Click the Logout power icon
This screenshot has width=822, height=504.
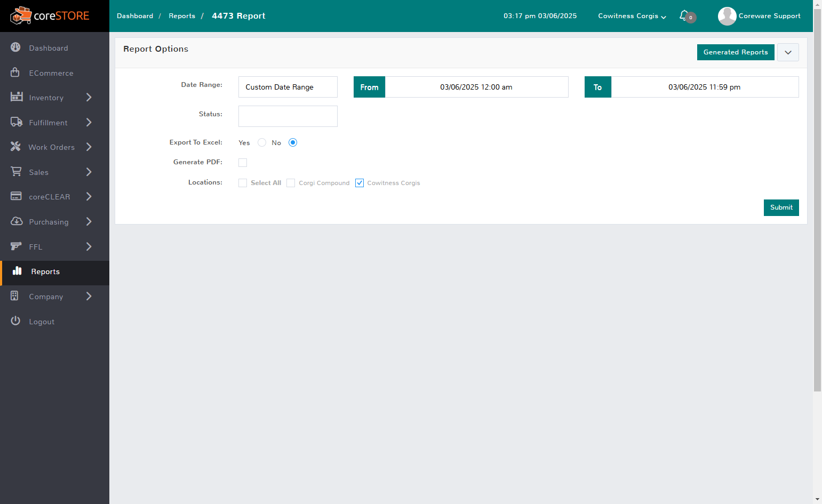(x=15, y=321)
